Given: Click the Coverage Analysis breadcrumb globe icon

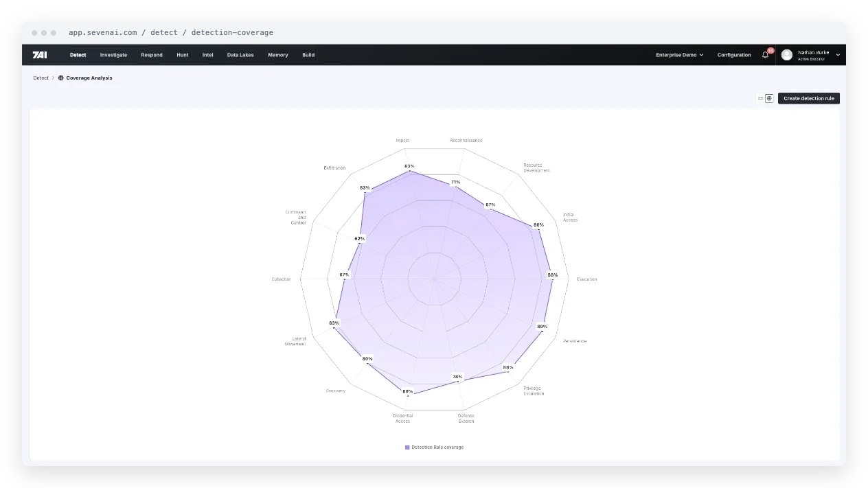Looking at the screenshot, I should pyautogui.click(x=61, y=78).
